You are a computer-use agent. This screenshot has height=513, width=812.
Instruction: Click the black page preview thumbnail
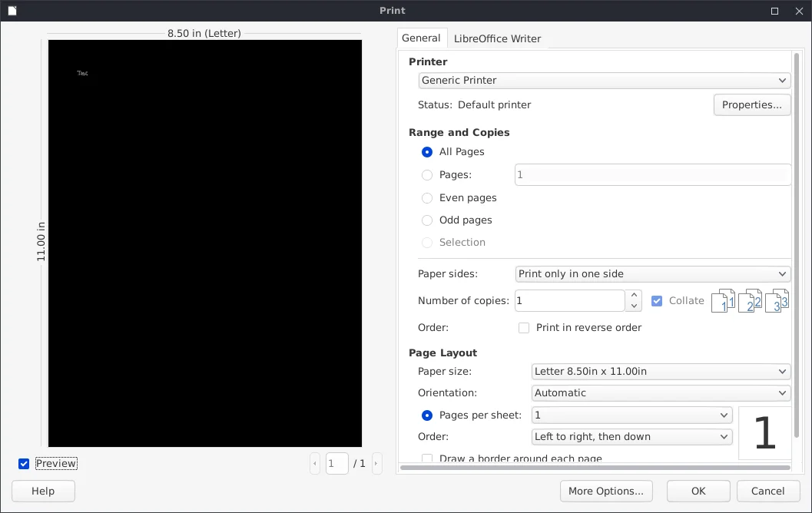pos(205,243)
